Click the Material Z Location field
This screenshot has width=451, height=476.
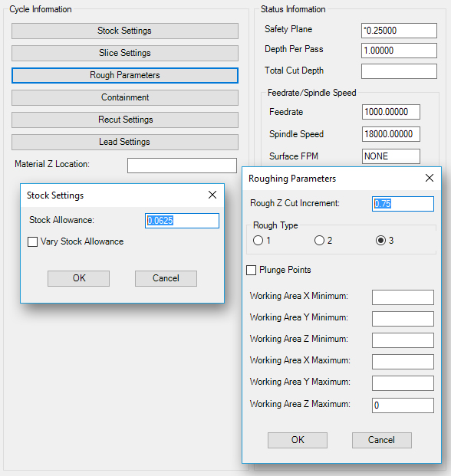(182, 166)
